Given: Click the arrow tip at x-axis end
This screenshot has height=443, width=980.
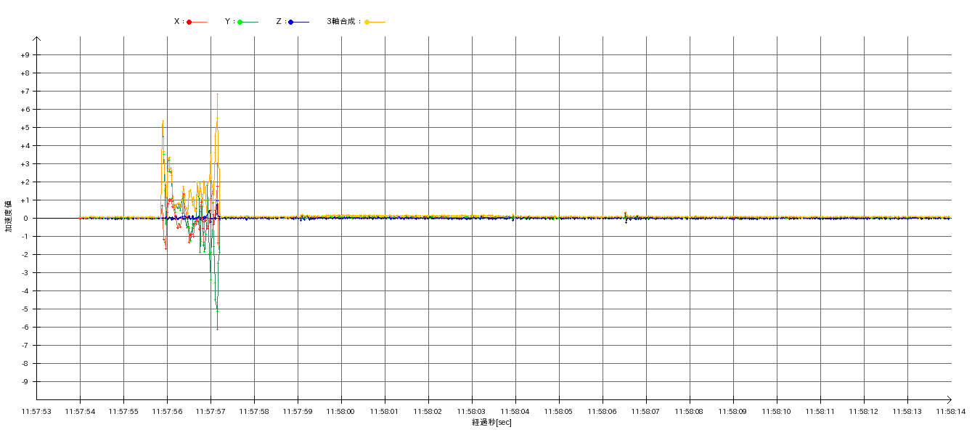Looking at the screenshot, I should pyautogui.click(x=950, y=399).
